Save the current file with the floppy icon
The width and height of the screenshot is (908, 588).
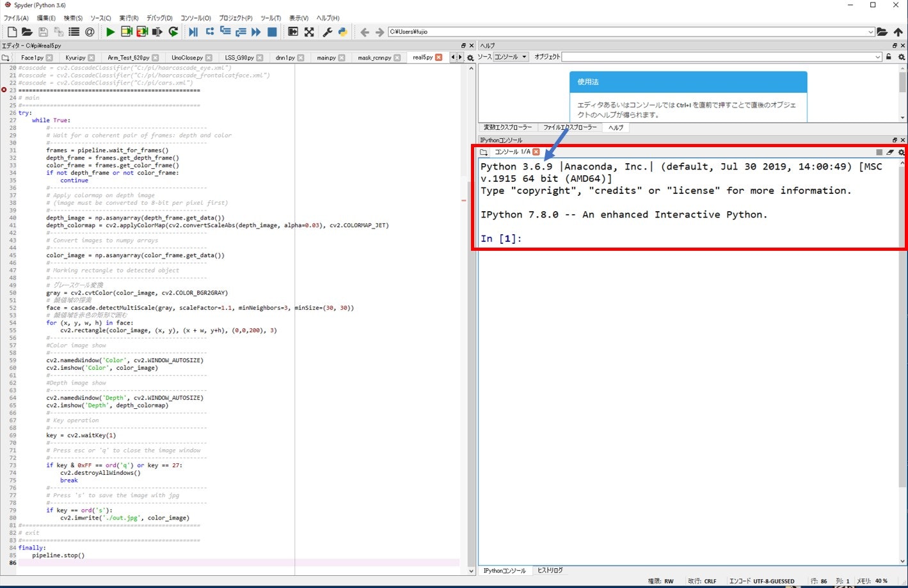43,32
